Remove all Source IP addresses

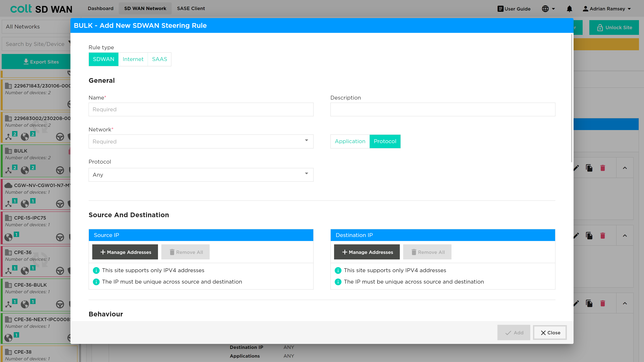185,252
